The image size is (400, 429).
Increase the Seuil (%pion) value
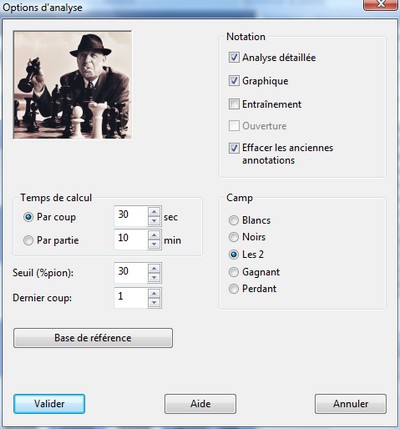click(x=154, y=268)
